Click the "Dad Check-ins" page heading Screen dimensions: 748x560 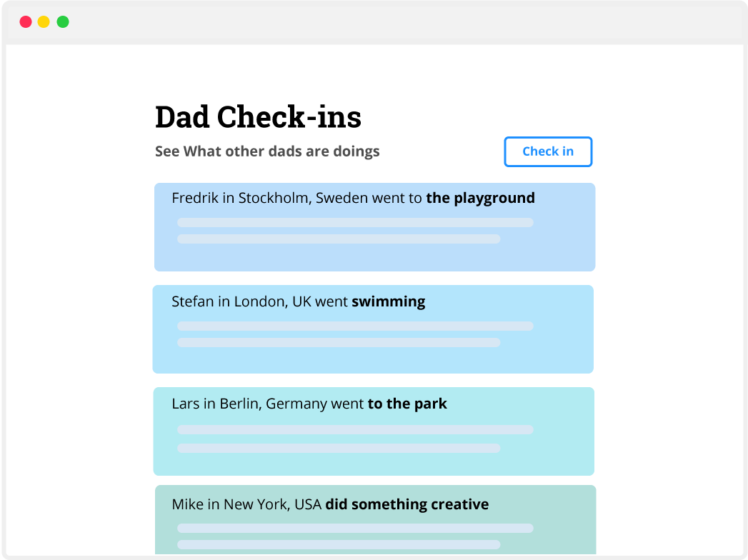pos(258,117)
